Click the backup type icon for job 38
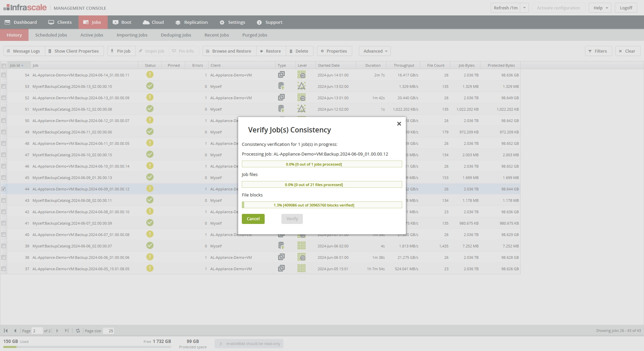The image size is (644, 351). (281, 257)
